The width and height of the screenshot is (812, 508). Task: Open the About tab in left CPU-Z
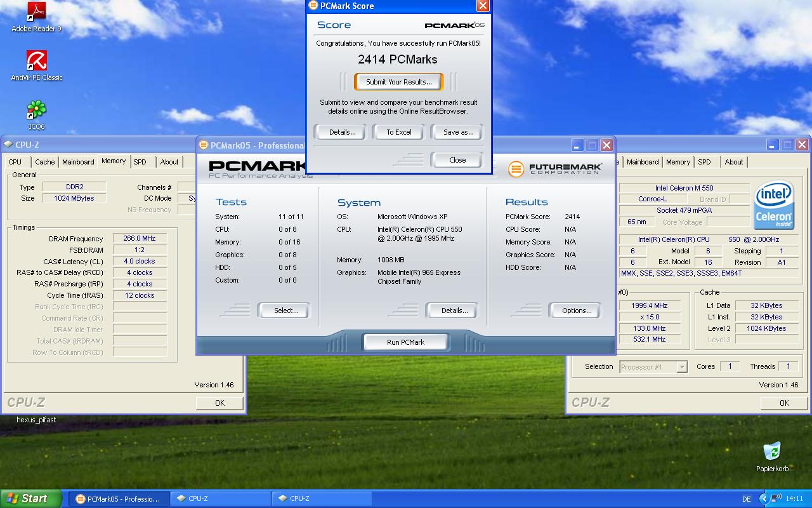[169, 162]
